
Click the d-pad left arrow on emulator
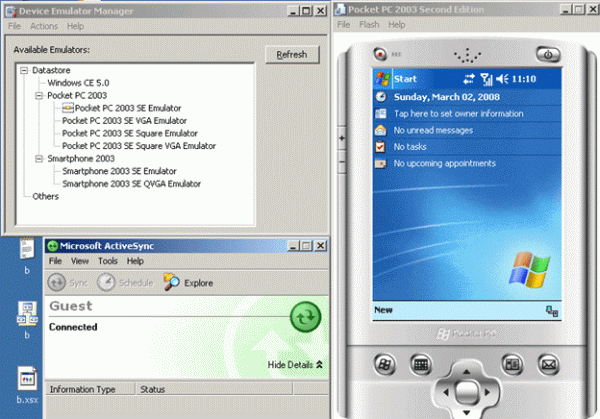pos(446,392)
